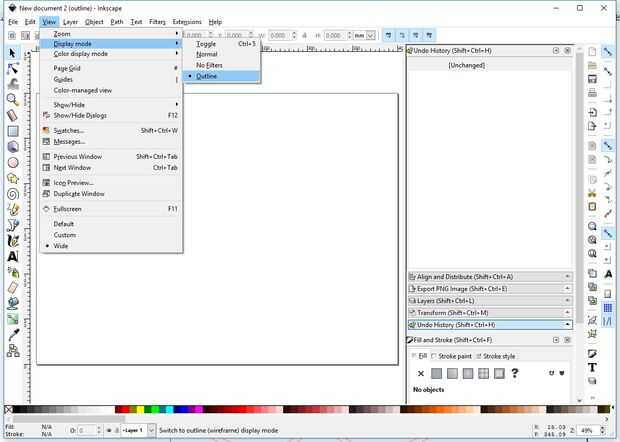Select the Bezier pen tool
Screen dimensions: 620x442
[x=13, y=225]
